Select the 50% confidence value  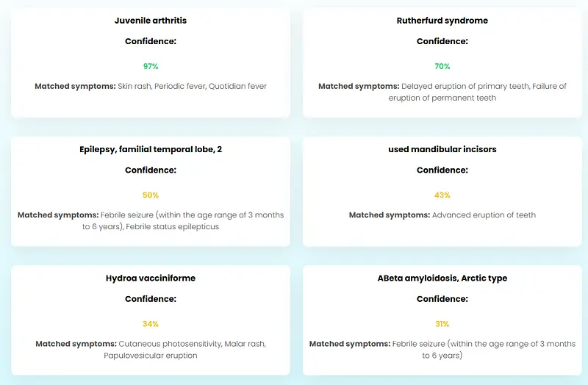point(151,195)
